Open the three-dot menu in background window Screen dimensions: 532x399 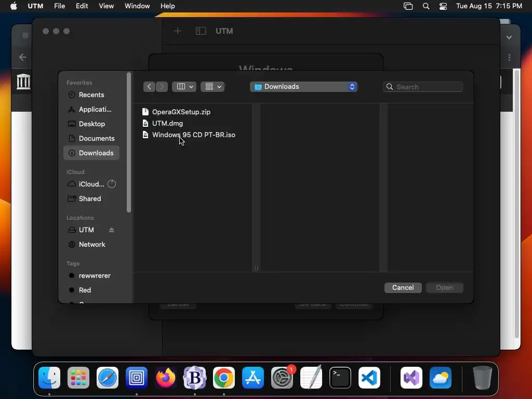(509, 57)
